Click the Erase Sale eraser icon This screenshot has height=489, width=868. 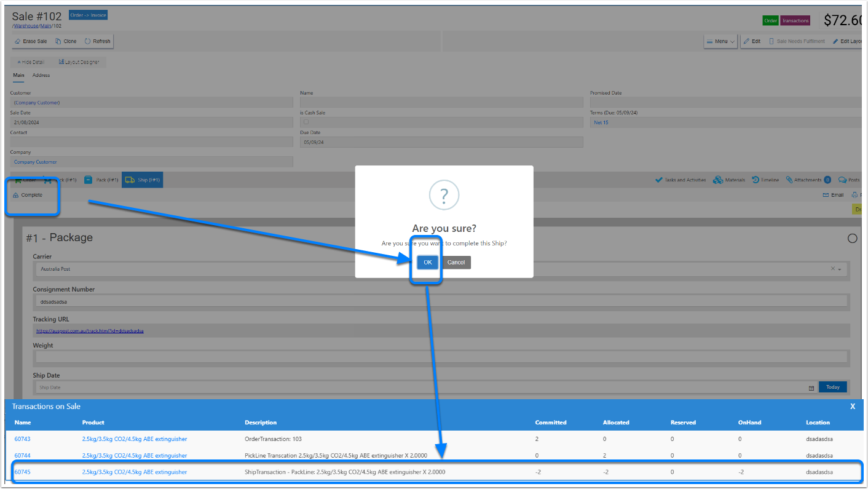pyautogui.click(x=18, y=41)
